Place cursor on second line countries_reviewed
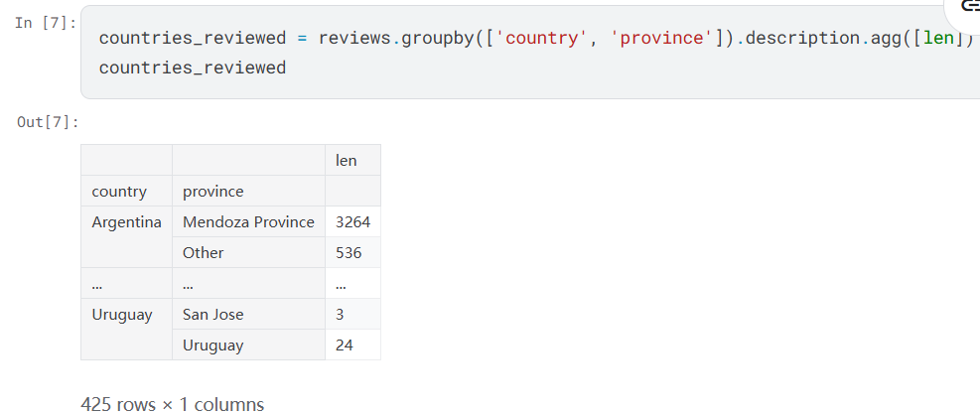Viewport: 980px width, 414px height. [x=193, y=68]
